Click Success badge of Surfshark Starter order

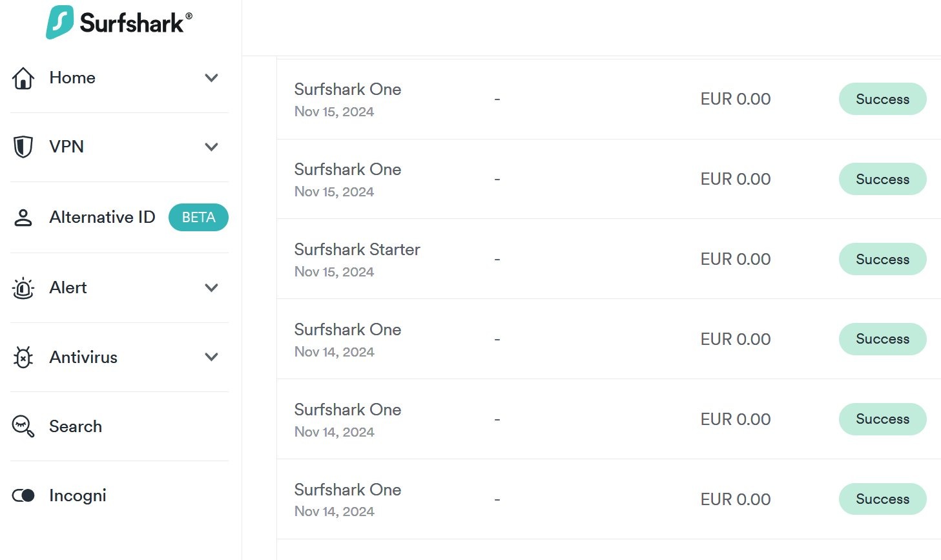(x=882, y=259)
